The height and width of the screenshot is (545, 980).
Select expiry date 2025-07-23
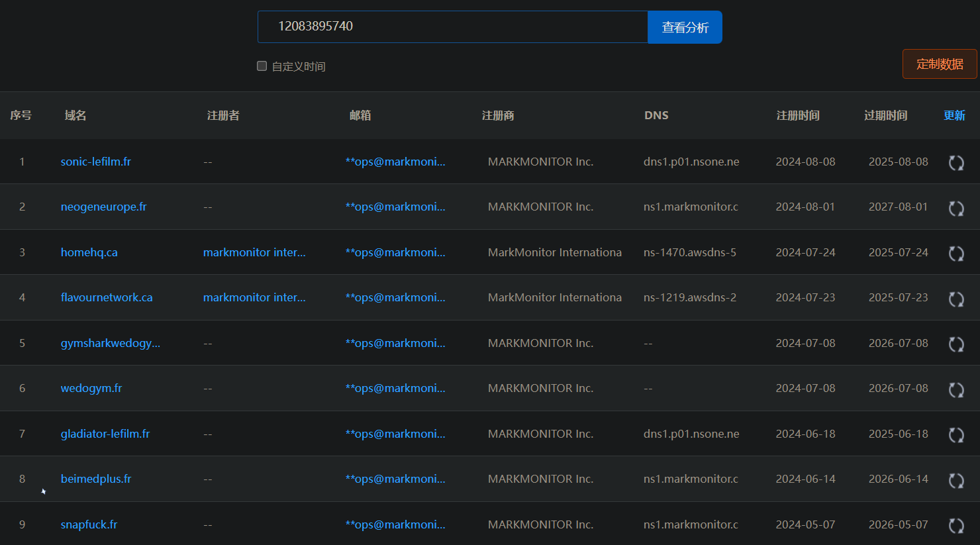[x=898, y=297]
